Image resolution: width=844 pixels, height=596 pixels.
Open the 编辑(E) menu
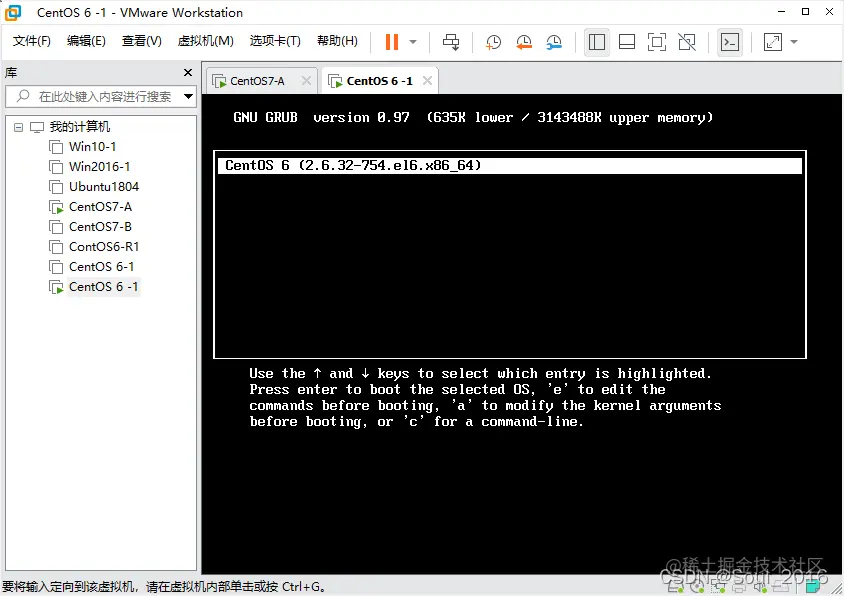(86, 41)
